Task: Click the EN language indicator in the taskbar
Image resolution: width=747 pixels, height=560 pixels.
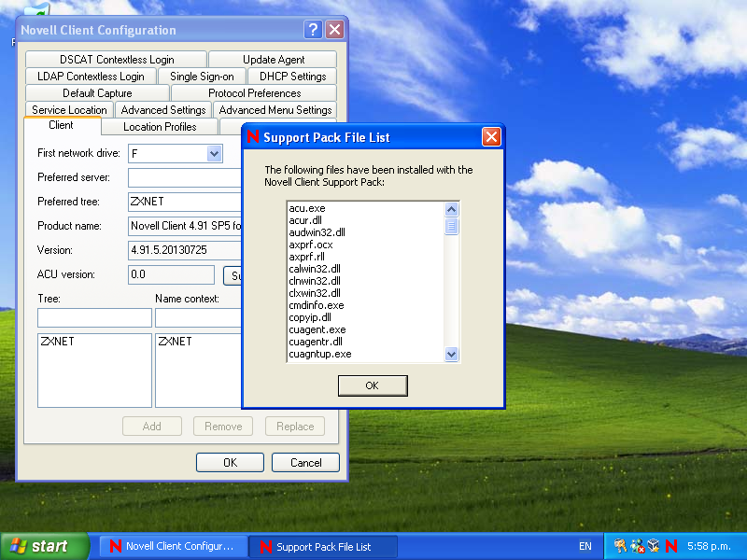Action: click(x=585, y=546)
